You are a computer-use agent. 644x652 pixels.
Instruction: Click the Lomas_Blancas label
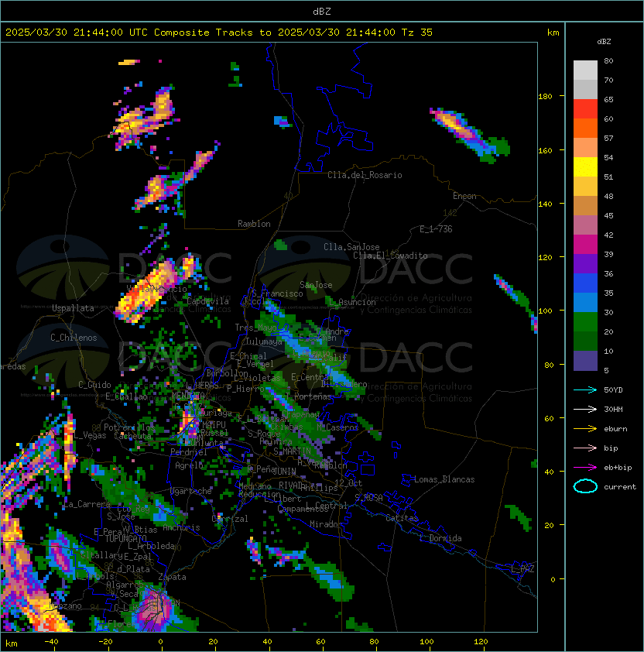(x=444, y=479)
